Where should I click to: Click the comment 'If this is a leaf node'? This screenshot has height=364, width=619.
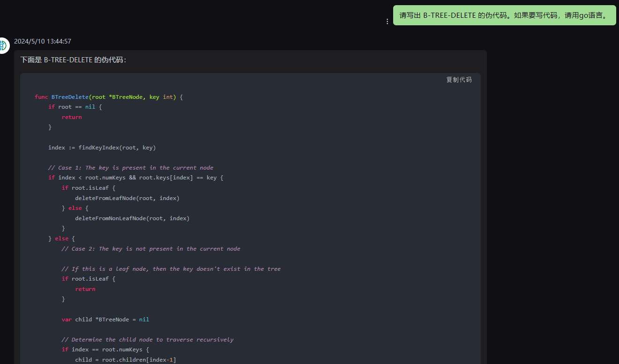(171, 269)
